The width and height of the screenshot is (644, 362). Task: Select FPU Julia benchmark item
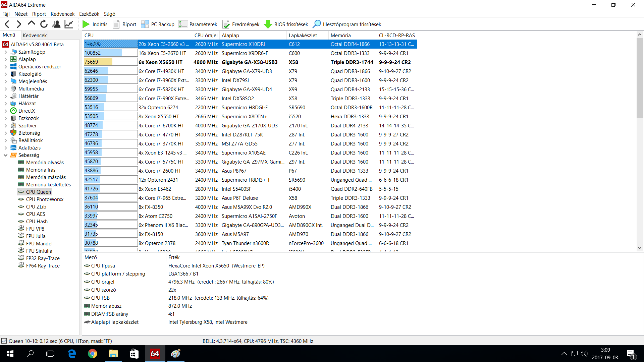(36, 236)
